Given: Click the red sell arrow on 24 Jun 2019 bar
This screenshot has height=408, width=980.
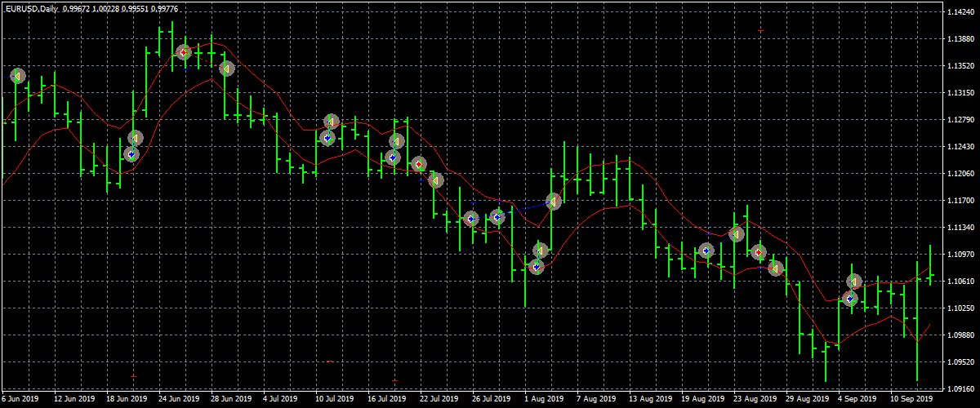Looking at the screenshot, I should [x=184, y=52].
